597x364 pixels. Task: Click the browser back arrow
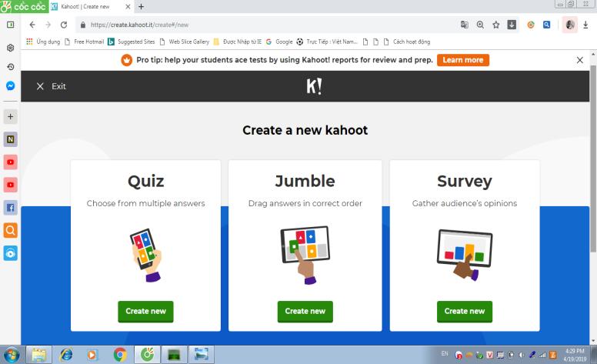pos(32,25)
